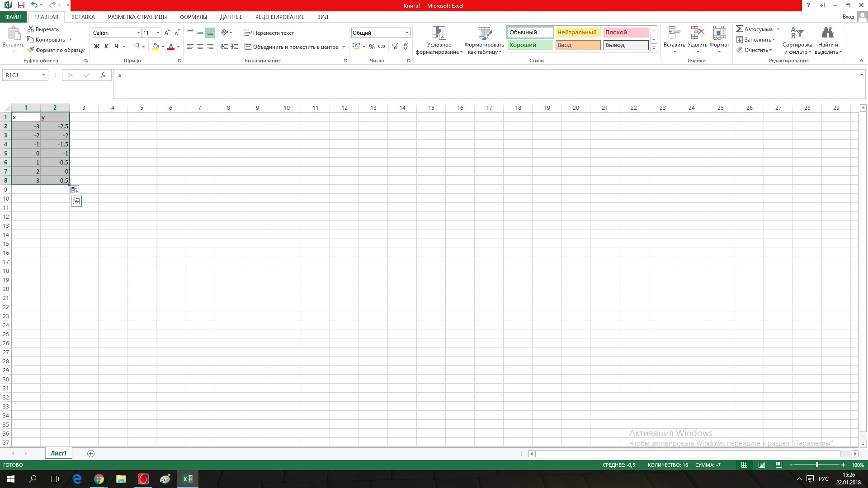Click the Increase Font Size icon

167,33
